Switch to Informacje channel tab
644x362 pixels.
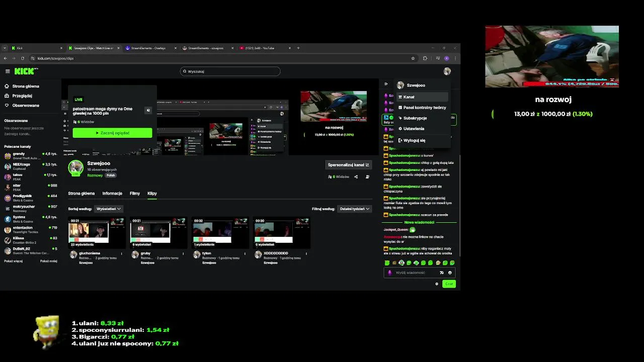click(112, 194)
